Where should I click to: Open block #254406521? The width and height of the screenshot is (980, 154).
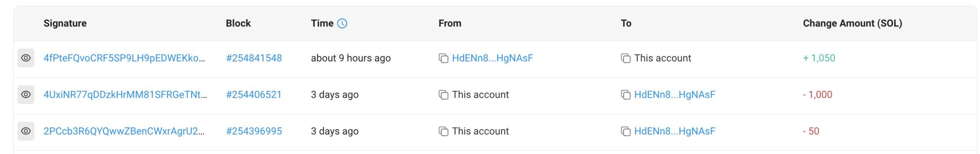coord(254,94)
